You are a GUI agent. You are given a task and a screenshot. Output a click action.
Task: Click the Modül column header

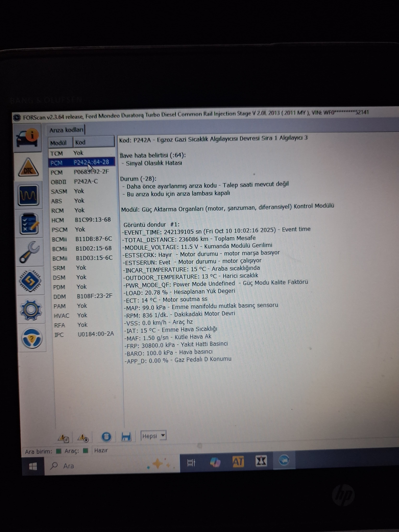coord(58,143)
